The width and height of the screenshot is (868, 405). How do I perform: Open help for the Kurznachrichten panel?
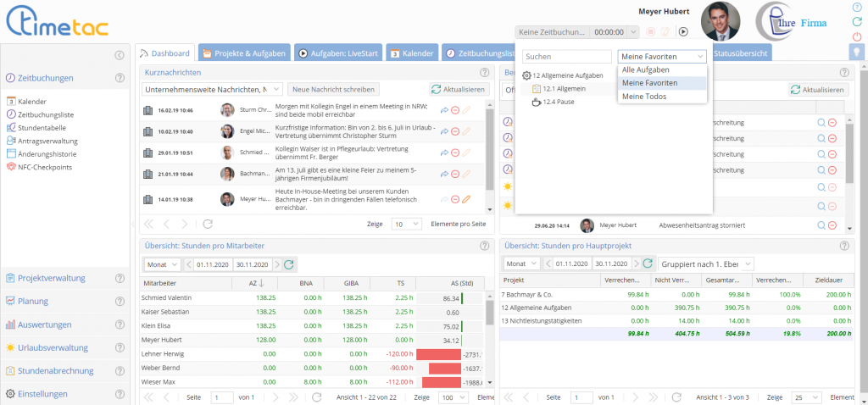pos(485,74)
